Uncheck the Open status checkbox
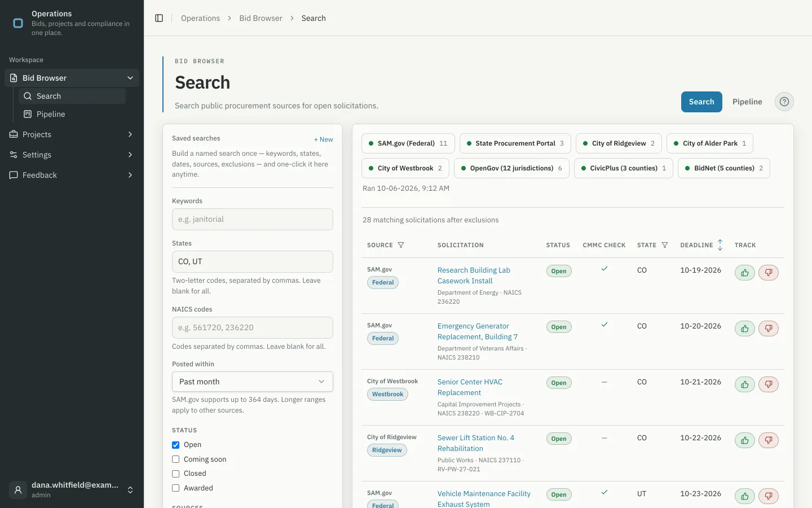Image resolution: width=812 pixels, height=508 pixels. [x=176, y=445]
